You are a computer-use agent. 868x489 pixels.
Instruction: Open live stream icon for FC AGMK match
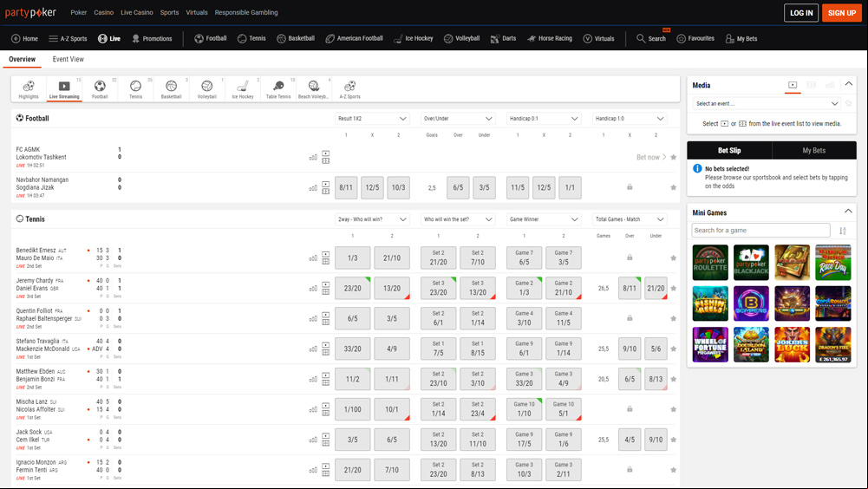(325, 153)
